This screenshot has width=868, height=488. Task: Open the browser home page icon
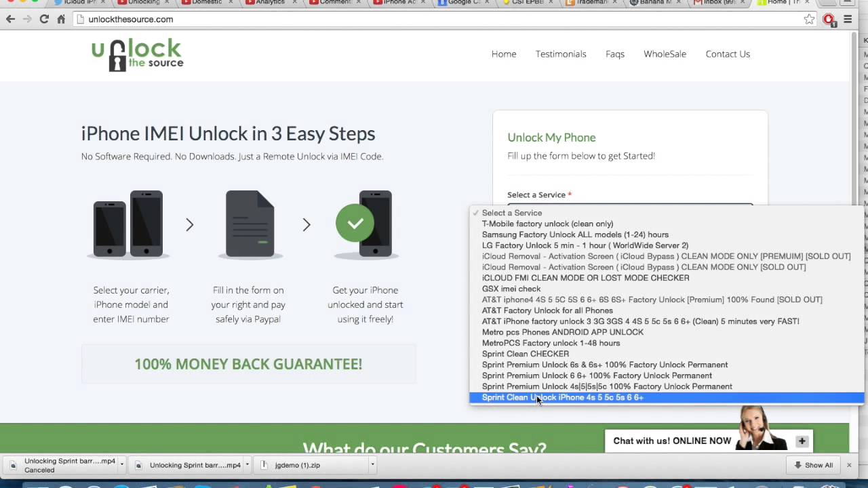coord(61,19)
